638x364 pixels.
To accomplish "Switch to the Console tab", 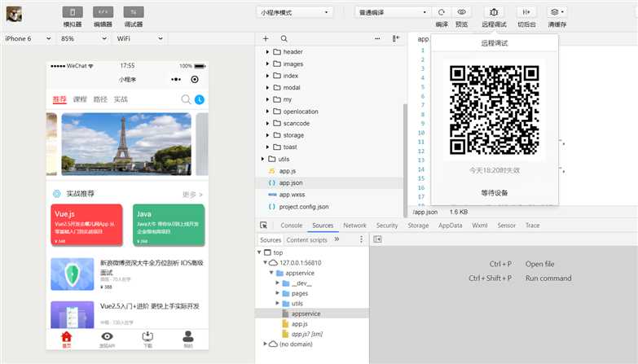I will tap(292, 226).
